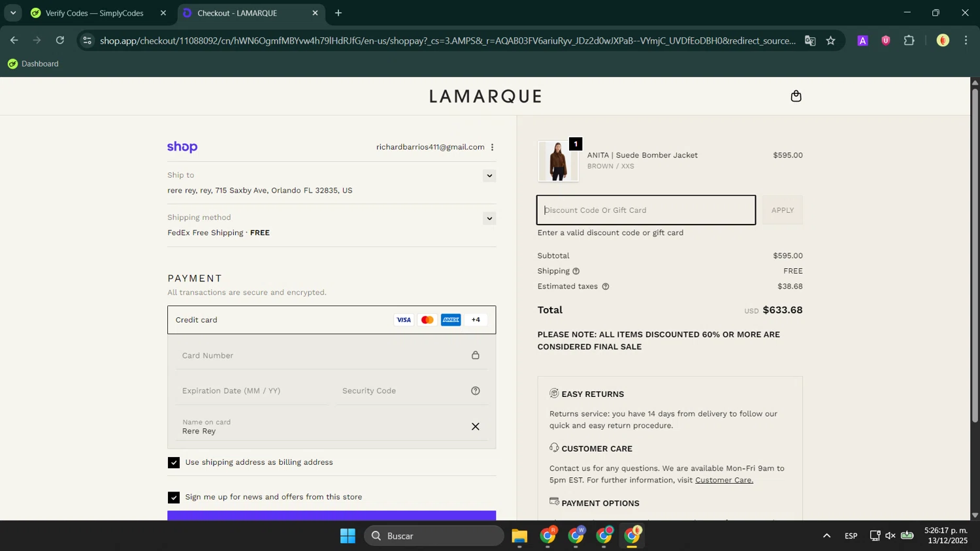Click the Windows taskbar search box
This screenshot has height=551, width=980.
tap(434, 536)
